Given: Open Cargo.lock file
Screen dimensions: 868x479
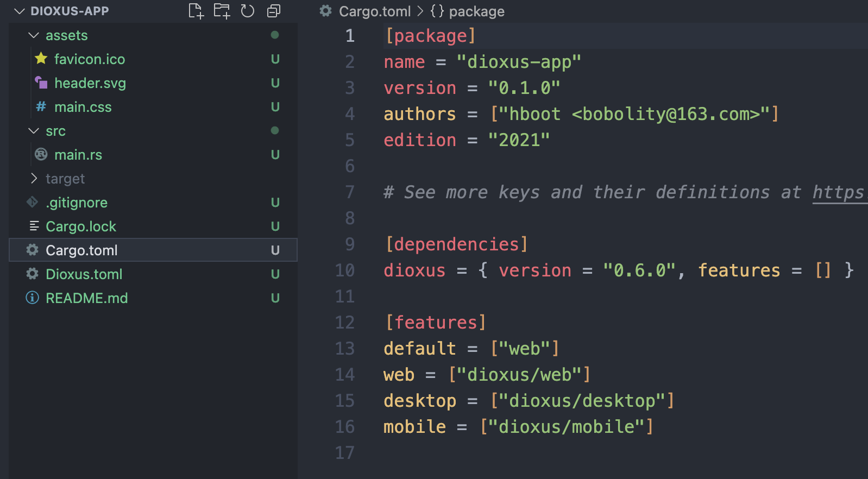Looking at the screenshot, I should (x=81, y=226).
